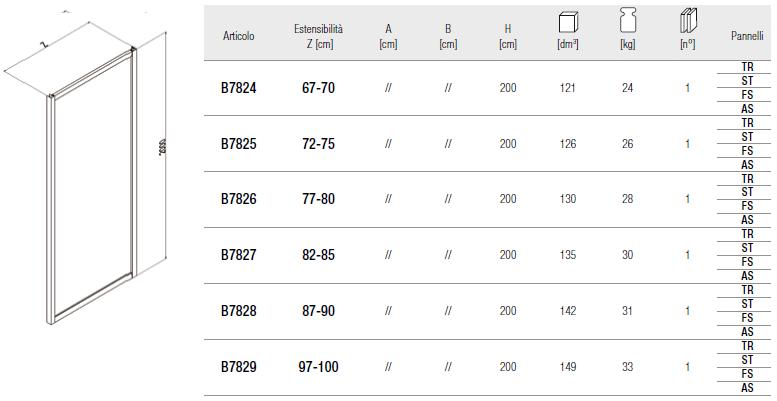Select the 97-100 extensibility value

(x=318, y=367)
